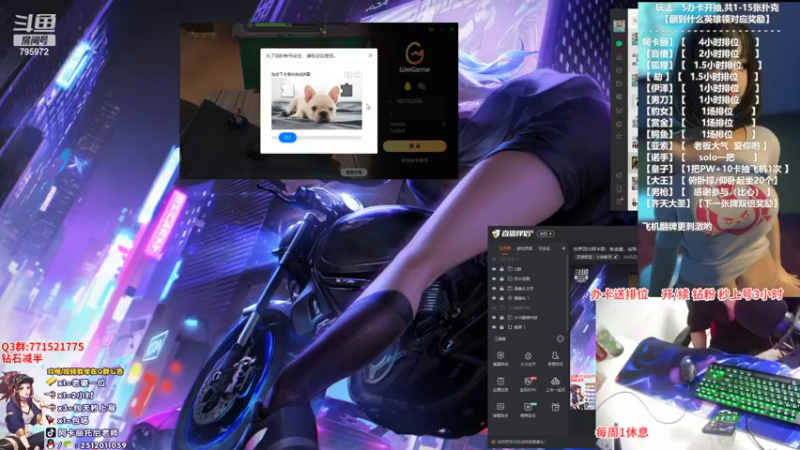This screenshot has width=800, height=450.
Task: Open the person-silhouette tool in the toolbox
Action: (x=555, y=356)
